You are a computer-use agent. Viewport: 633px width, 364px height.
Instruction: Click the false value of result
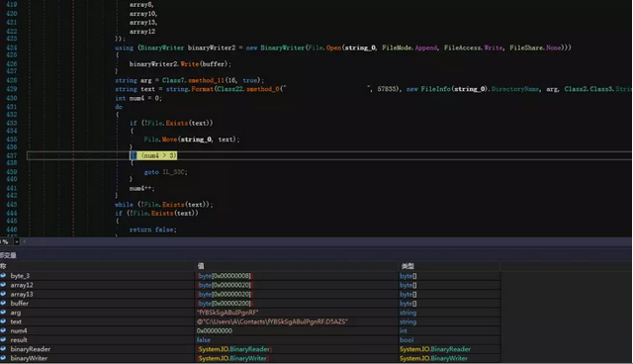tap(204, 340)
